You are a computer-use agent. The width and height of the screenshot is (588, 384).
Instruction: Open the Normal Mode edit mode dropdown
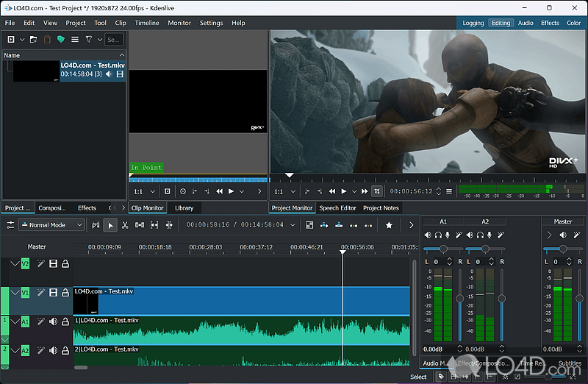tap(51, 225)
